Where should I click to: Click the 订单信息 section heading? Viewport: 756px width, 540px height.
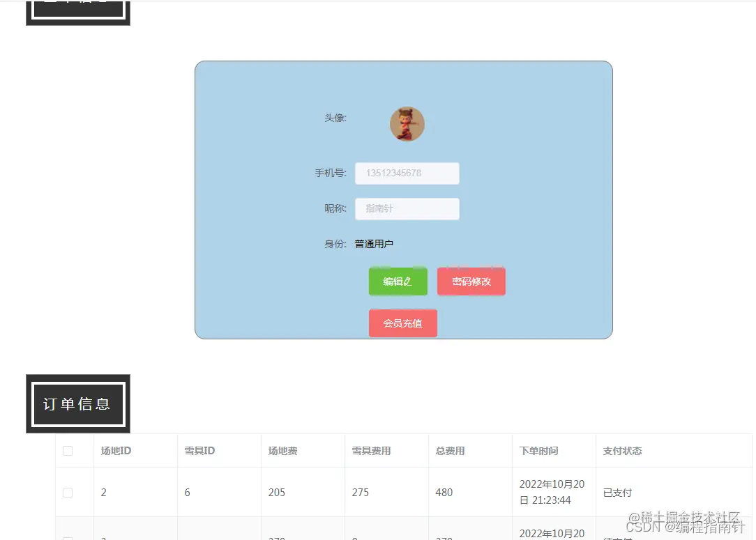click(x=77, y=403)
